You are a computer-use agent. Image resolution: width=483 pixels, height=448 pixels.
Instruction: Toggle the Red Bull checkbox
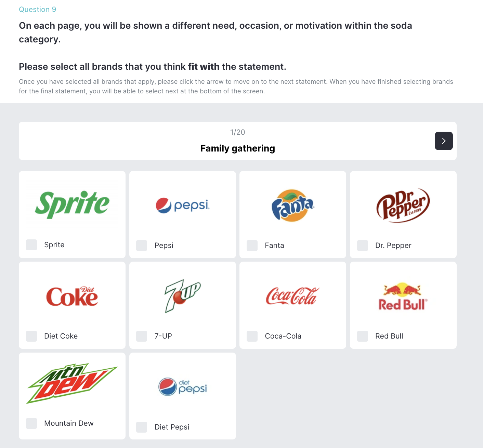363,336
